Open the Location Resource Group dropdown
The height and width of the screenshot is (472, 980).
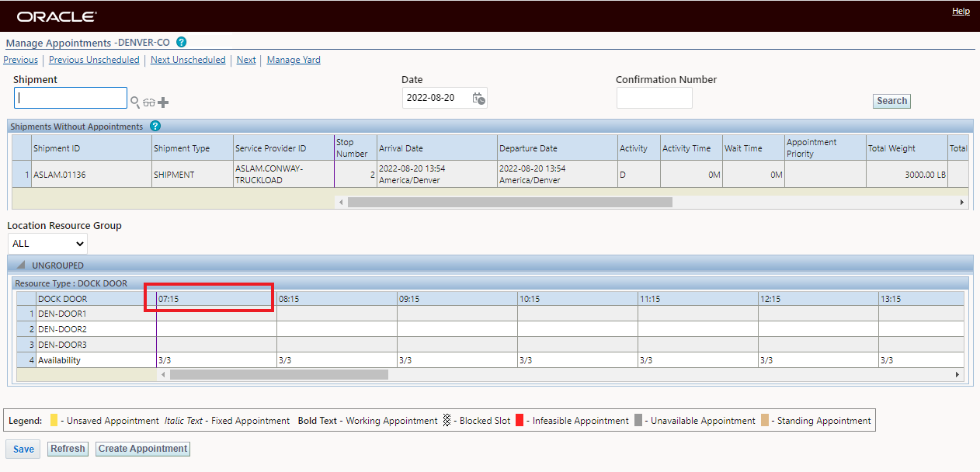click(47, 244)
